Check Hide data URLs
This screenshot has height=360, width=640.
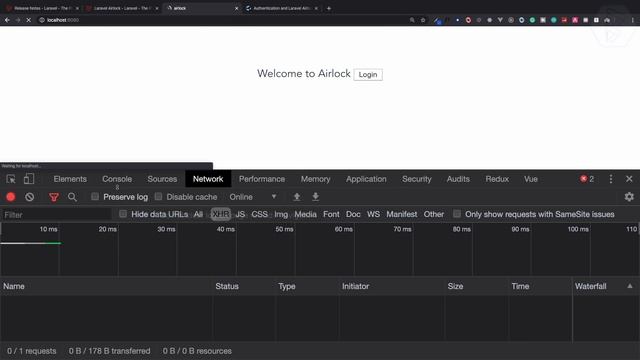[123, 214]
